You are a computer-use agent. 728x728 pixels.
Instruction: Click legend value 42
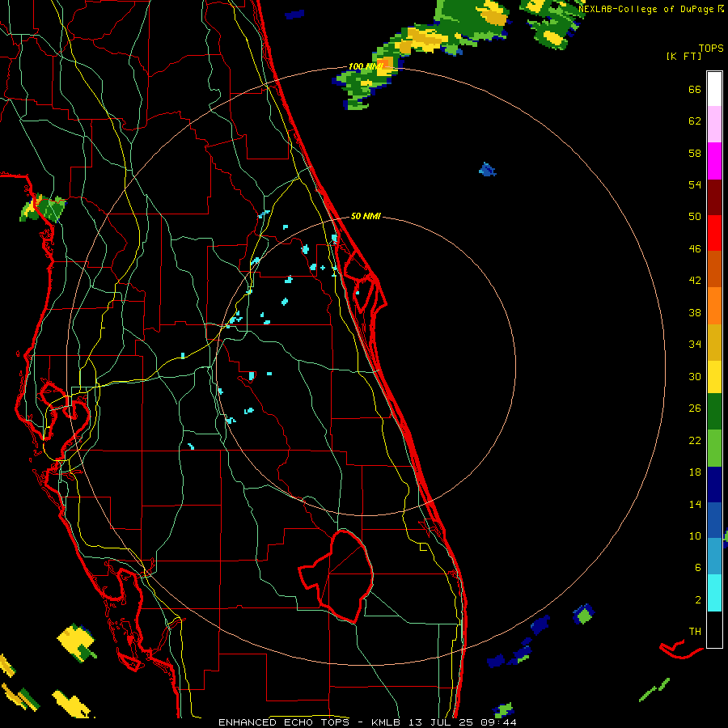pos(695,281)
